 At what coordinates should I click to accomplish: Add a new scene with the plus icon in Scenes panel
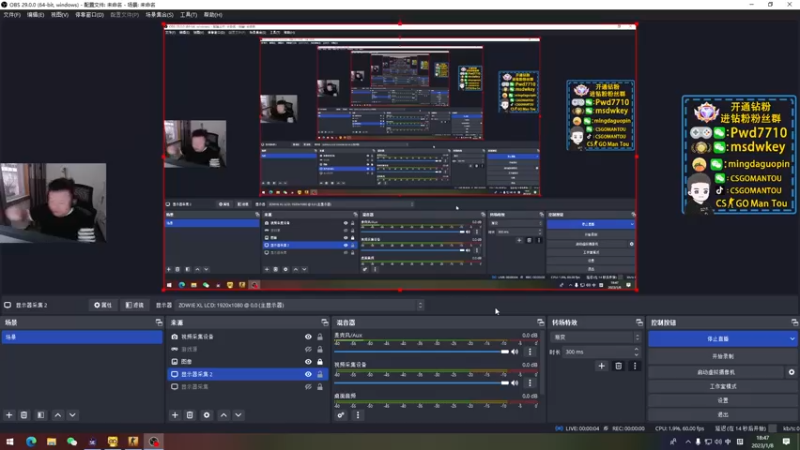pyautogui.click(x=9, y=415)
